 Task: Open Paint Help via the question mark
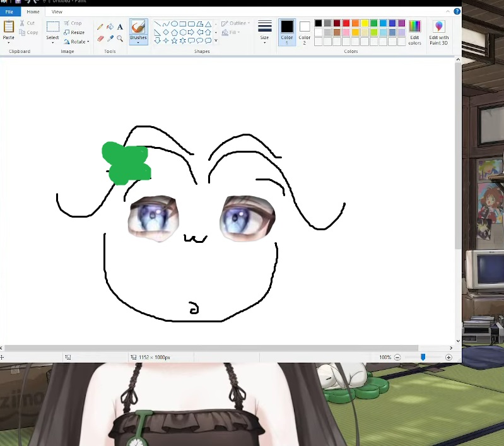[457, 11]
